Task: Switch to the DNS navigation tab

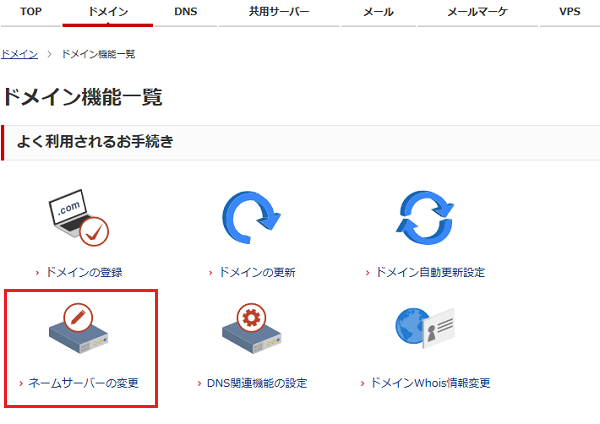Action: tap(186, 12)
